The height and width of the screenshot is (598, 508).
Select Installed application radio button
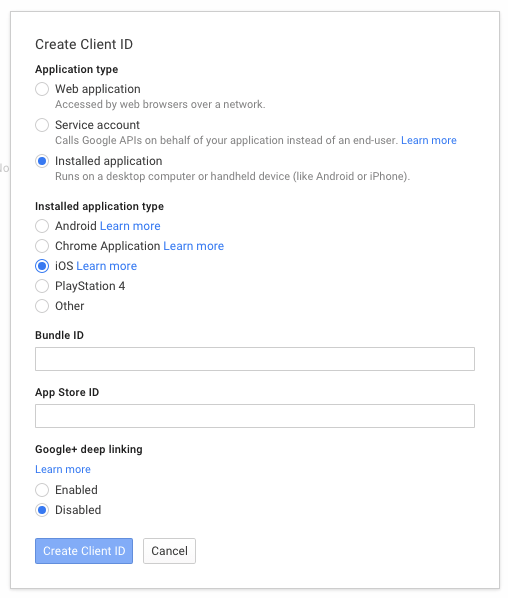(x=42, y=161)
